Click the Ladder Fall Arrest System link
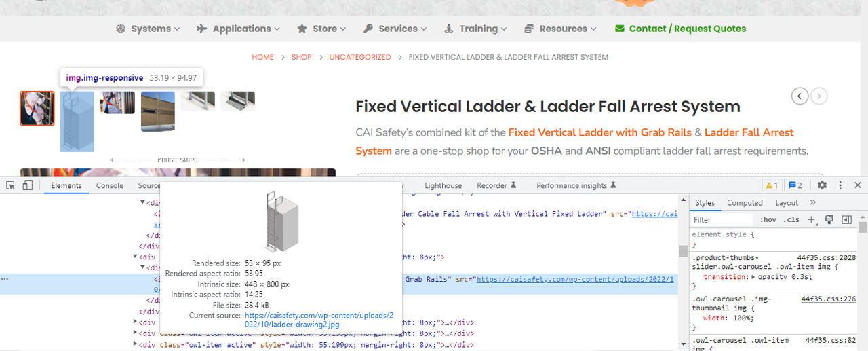 (575, 141)
